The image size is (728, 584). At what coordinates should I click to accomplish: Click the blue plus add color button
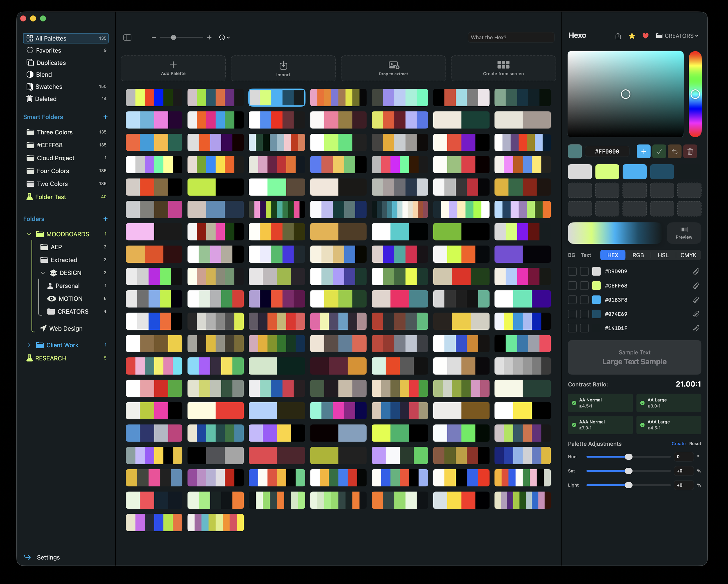coord(643,152)
